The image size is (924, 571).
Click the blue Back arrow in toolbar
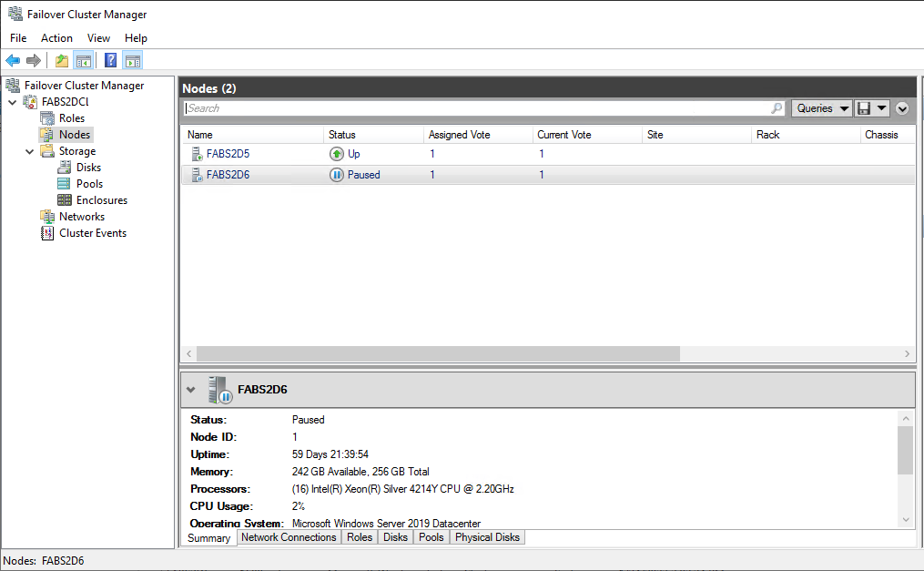coord(13,61)
